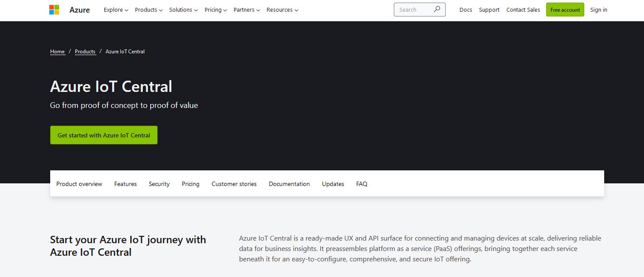
Task: Jump to Customer stories tab
Action: pyautogui.click(x=234, y=184)
